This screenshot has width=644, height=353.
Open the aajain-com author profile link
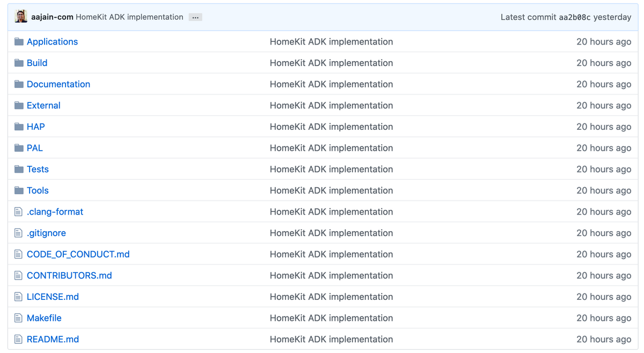[x=52, y=17]
